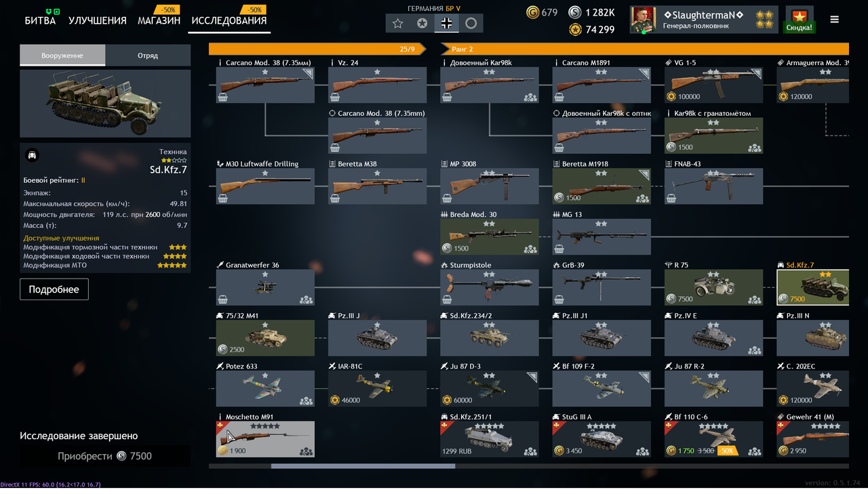Expand the folded corner on Ju 87 D-3 card
The width and height of the screenshot is (868, 494).
(532, 376)
